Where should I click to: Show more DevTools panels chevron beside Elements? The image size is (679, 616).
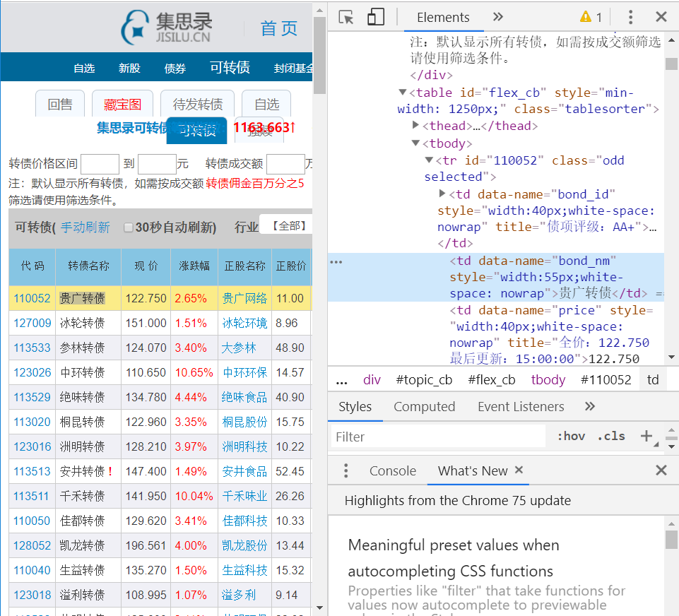498,17
